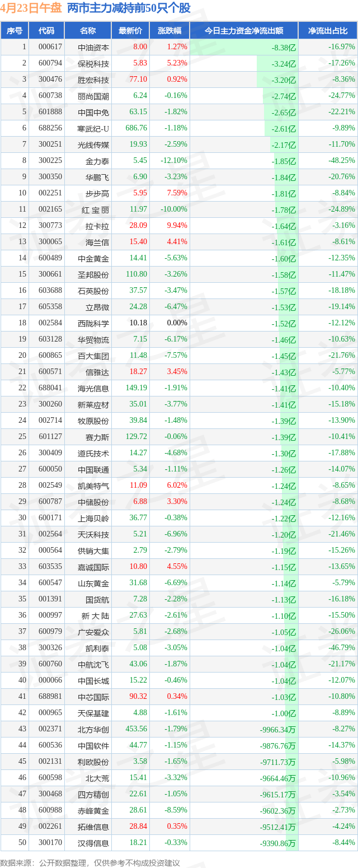Click the price 453.56 of 北方华创
Screen dimensions: 358x868
(136, 729)
